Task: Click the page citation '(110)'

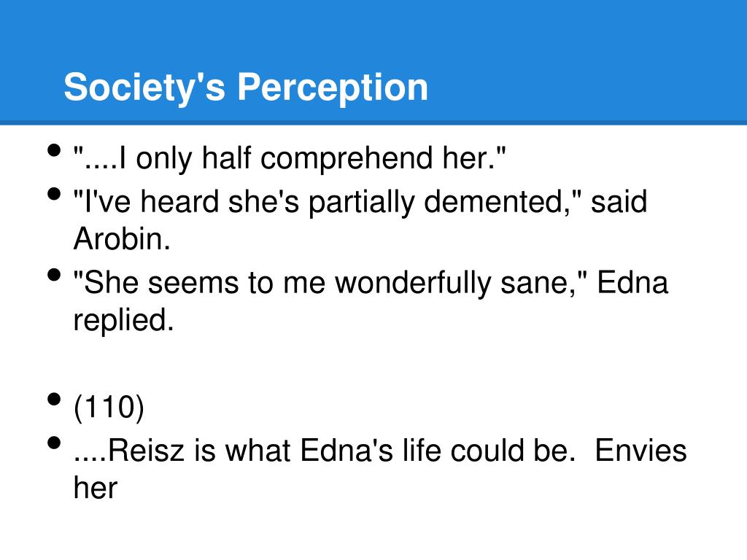Action: (x=109, y=407)
